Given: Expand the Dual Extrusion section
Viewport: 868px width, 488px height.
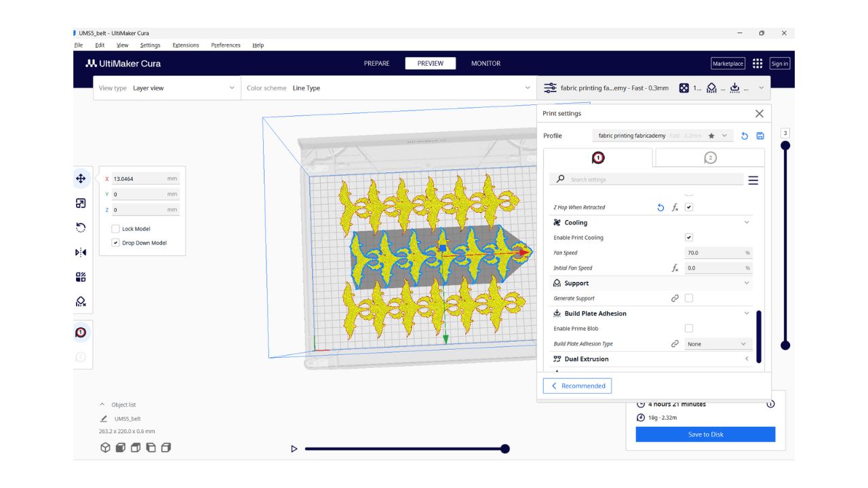Looking at the screenshot, I should (x=747, y=359).
